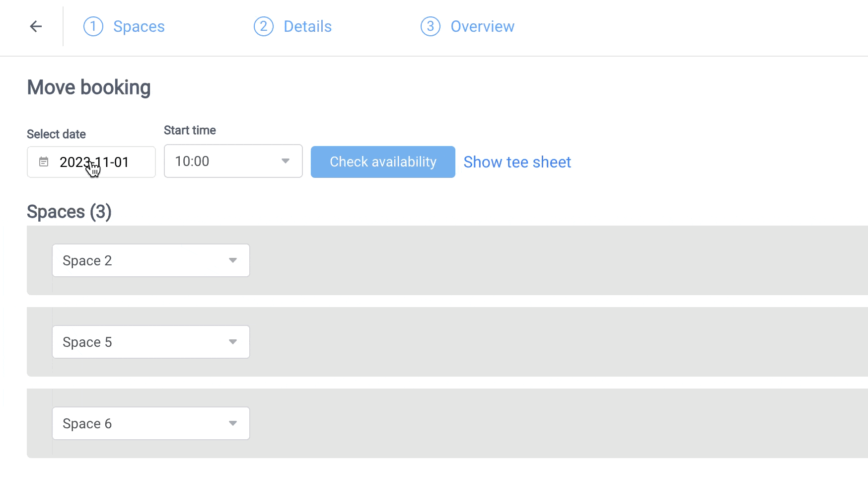This screenshot has height=477, width=868.
Task: Go back using the left arrow icon
Action: 36,26
